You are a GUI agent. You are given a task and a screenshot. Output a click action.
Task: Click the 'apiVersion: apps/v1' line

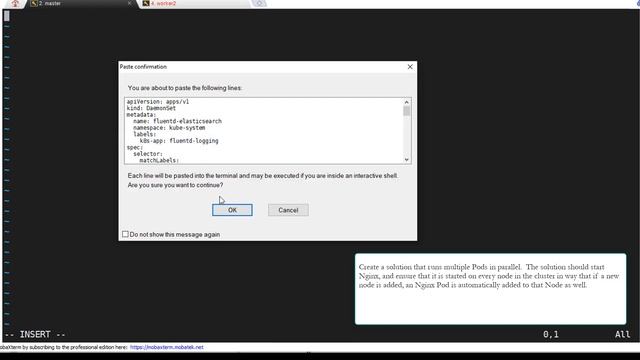(158, 102)
